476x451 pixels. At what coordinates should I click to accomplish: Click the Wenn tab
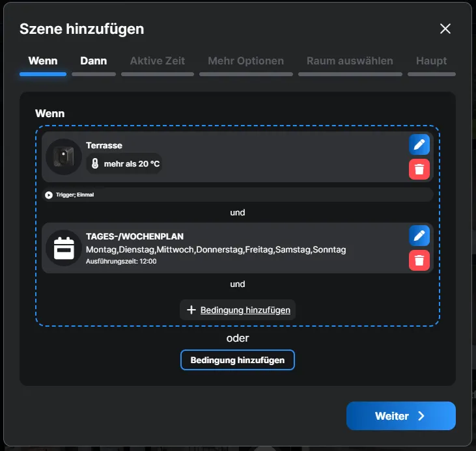[x=43, y=61]
